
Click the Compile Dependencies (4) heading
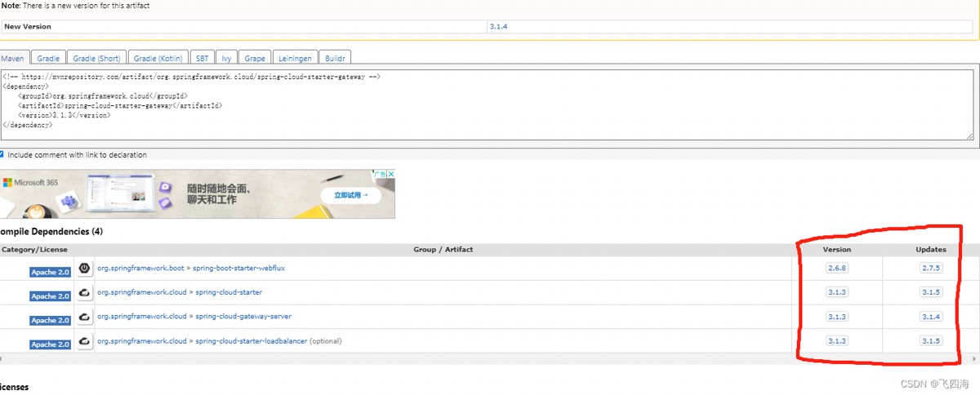tap(51, 232)
